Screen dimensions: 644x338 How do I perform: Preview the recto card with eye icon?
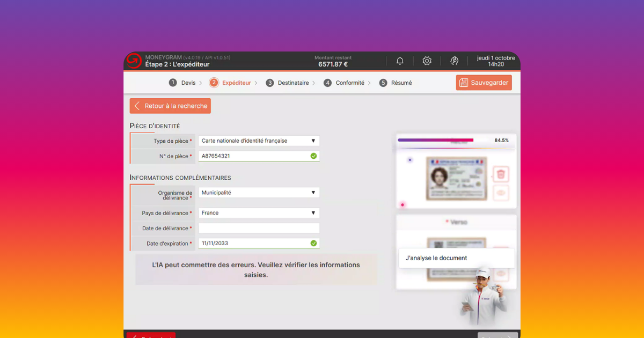(501, 193)
